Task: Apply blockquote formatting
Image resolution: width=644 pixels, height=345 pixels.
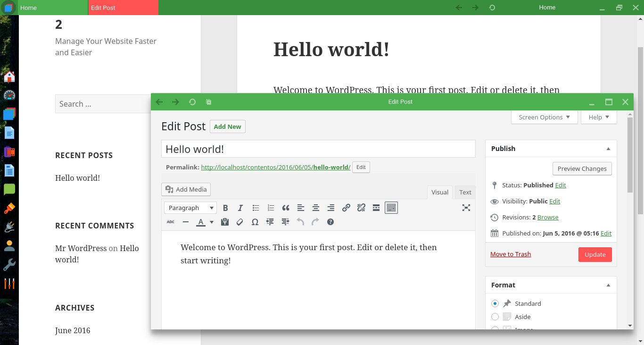Action: (286, 208)
